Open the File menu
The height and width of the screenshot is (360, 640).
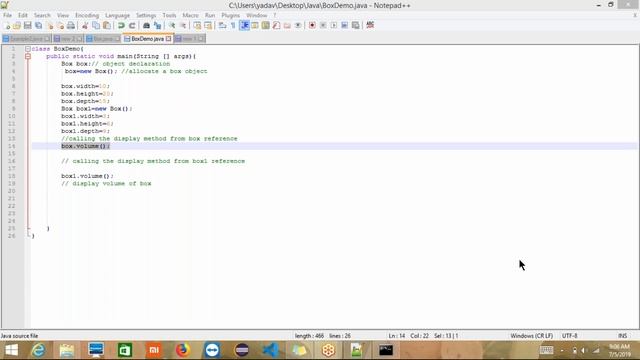coord(7,15)
